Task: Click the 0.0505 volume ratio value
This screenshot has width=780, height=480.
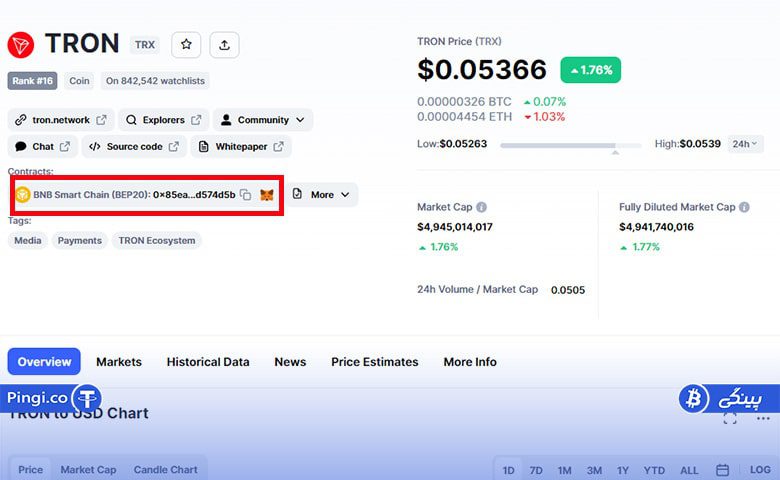Action: pos(568,290)
